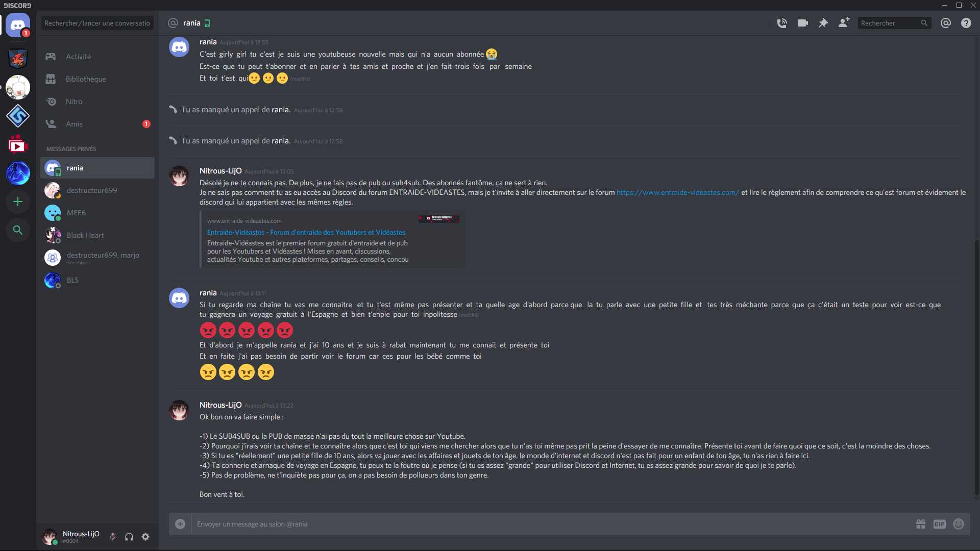Image resolution: width=980 pixels, height=551 pixels.
Task: Start a video call icon
Action: [802, 23]
